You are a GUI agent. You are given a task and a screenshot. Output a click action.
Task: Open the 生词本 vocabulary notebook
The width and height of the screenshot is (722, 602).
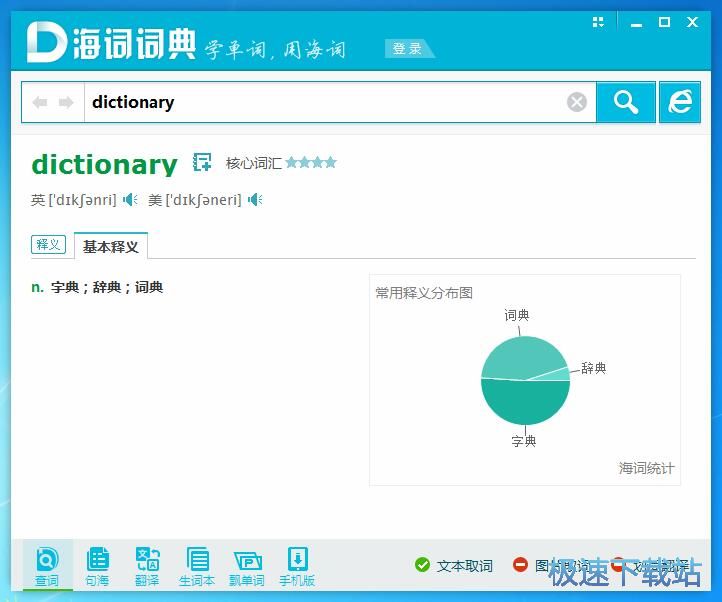pyautogui.click(x=197, y=566)
